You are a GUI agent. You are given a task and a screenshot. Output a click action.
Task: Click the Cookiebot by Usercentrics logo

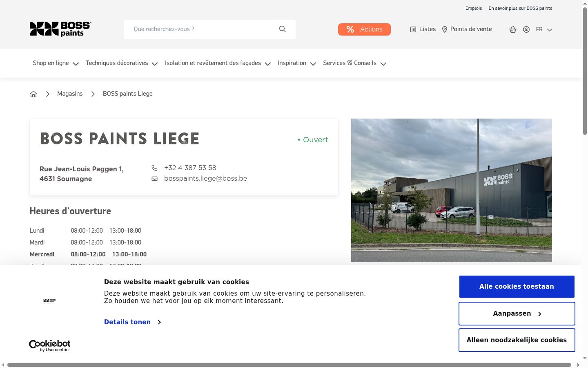click(x=50, y=346)
